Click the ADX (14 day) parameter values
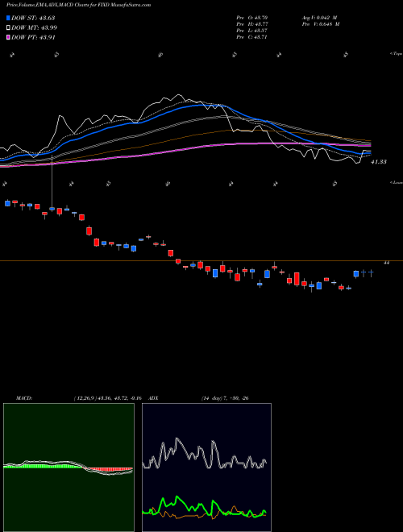This screenshot has height=532, width=403. pos(225,398)
